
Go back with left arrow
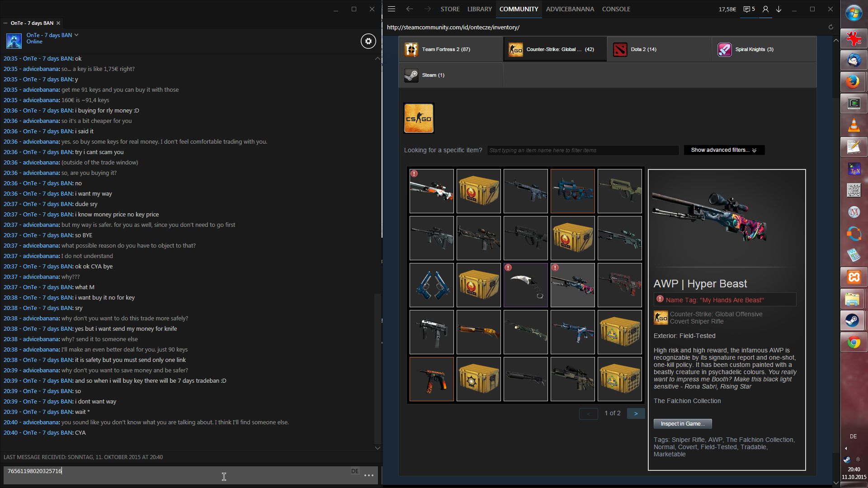(x=409, y=9)
